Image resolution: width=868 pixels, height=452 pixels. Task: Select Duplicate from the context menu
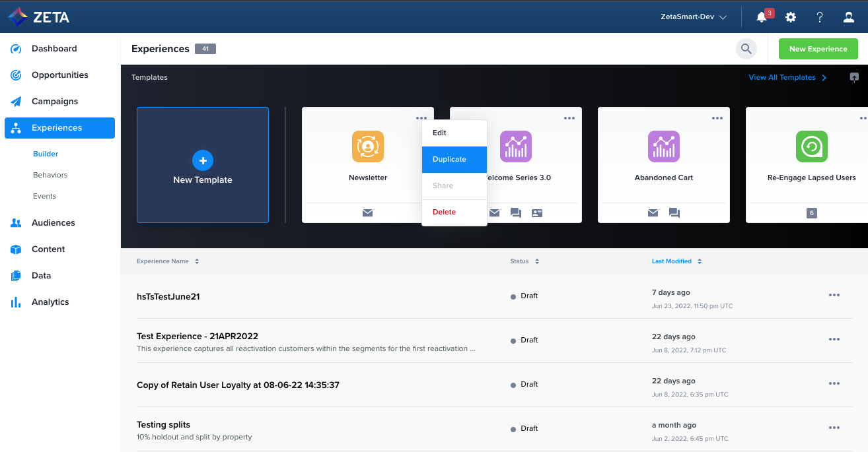454,160
